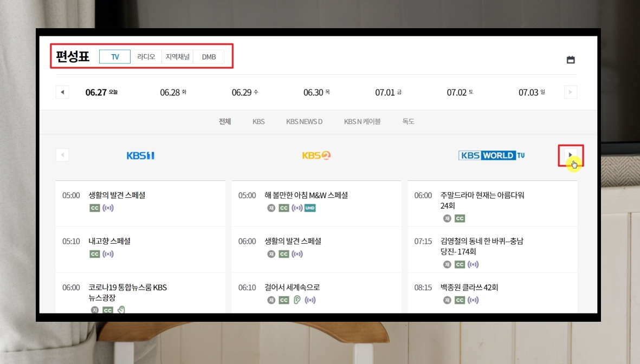Open the calendar date picker icon
The width and height of the screenshot is (640, 364).
571,60
